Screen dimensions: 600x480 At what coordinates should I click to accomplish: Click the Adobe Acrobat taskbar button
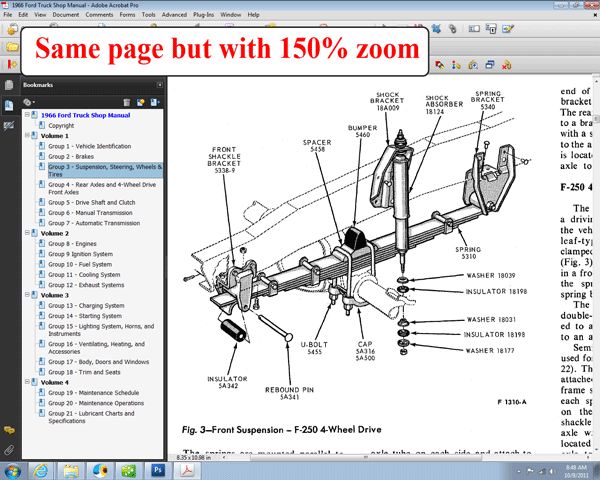187,471
